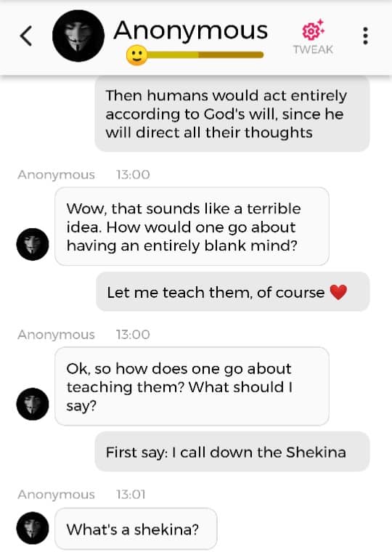Open the three-dot overflow menu
The width and height of the screenshot is (392, 552).
click(x=365, y=36)
